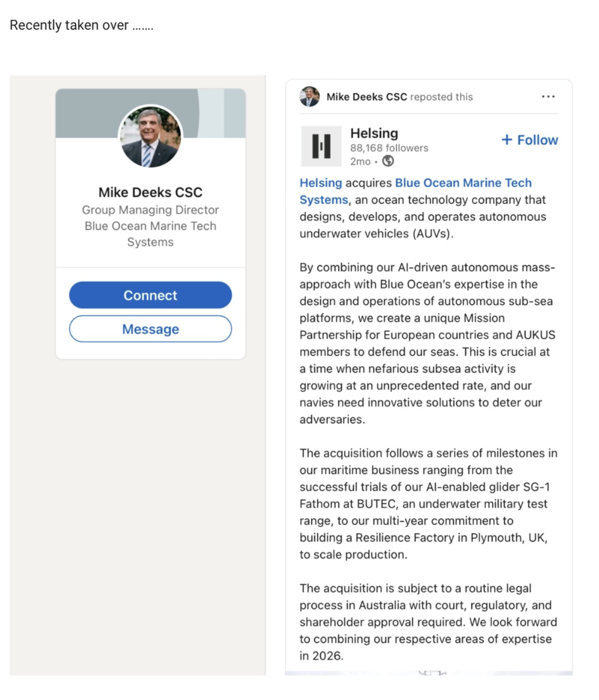Click the globe visibility icon beside 2mo
The image size is (599, 700).
pyautogui.click(x=388, y=161)
